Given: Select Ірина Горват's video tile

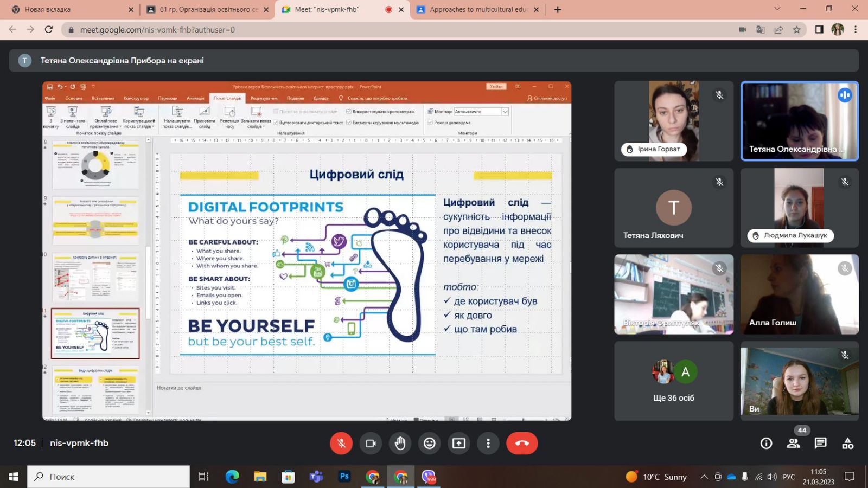Looking at the screenshot, I should [673, 121].
